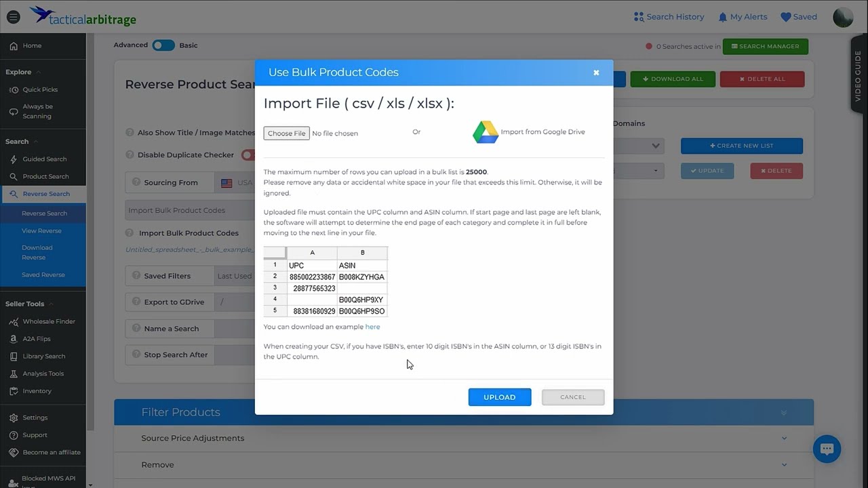Click Create New List button
The height and width of the screenshot is (488, 868).
click(x=741, y=146)
